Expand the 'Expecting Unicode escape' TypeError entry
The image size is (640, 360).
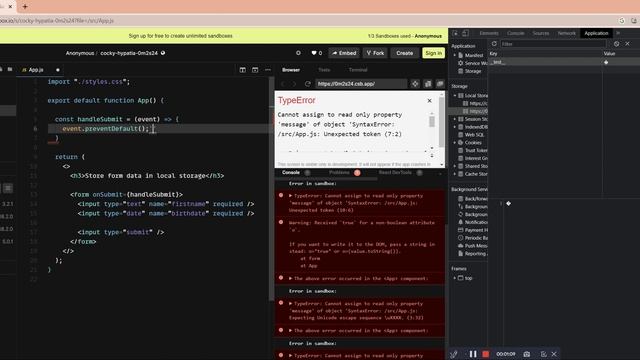click(x=291, y=304)
